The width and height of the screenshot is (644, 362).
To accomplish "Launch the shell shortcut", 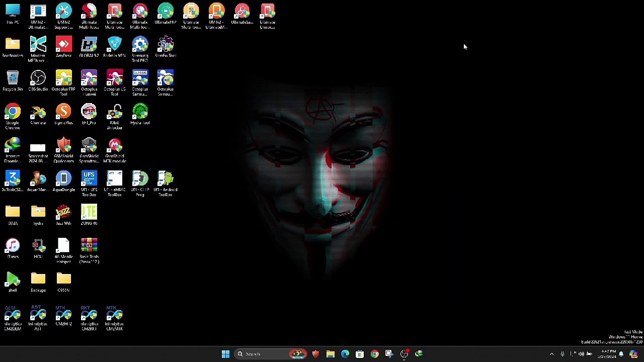I will [x=13, y=283].
